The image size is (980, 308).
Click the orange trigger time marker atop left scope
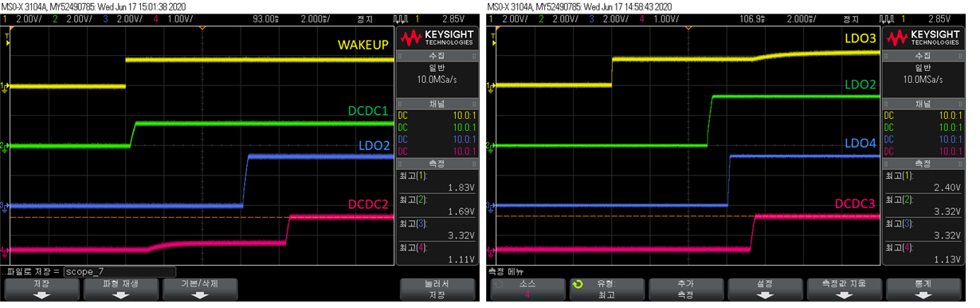coord(202,29)
